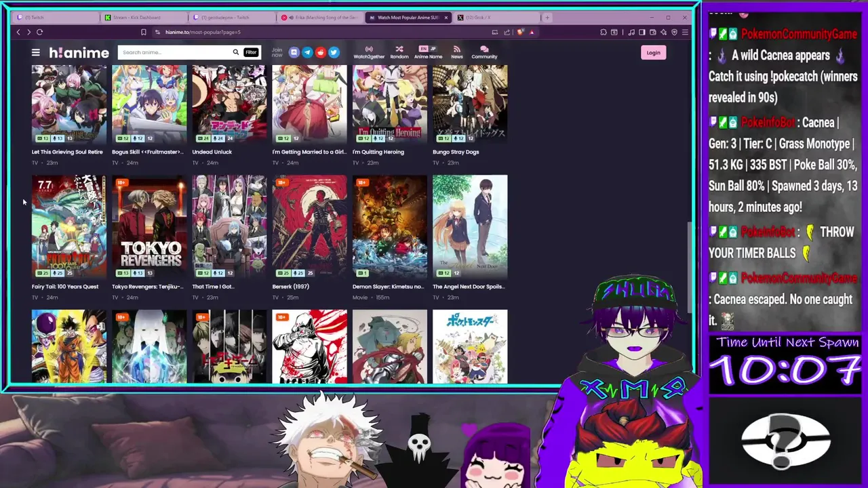Click the Tokyo Revengers: Tenjiku title link
The height and width of the screenshot is (488, 868).
147,287
